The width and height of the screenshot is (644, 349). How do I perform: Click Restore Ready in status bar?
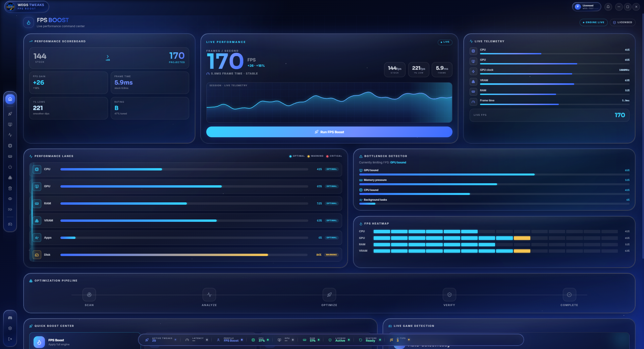(x=370, y=340)
